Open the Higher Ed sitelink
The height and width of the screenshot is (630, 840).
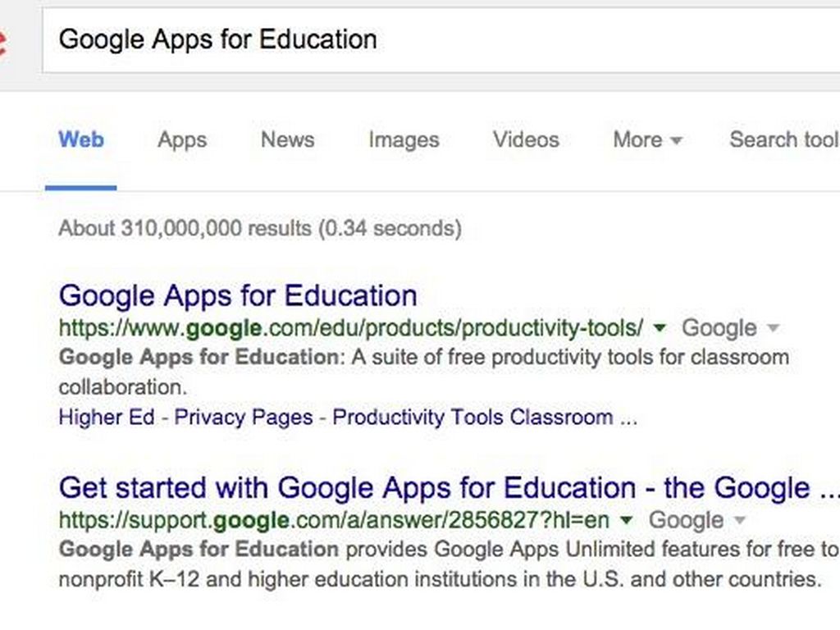[107, 418]
